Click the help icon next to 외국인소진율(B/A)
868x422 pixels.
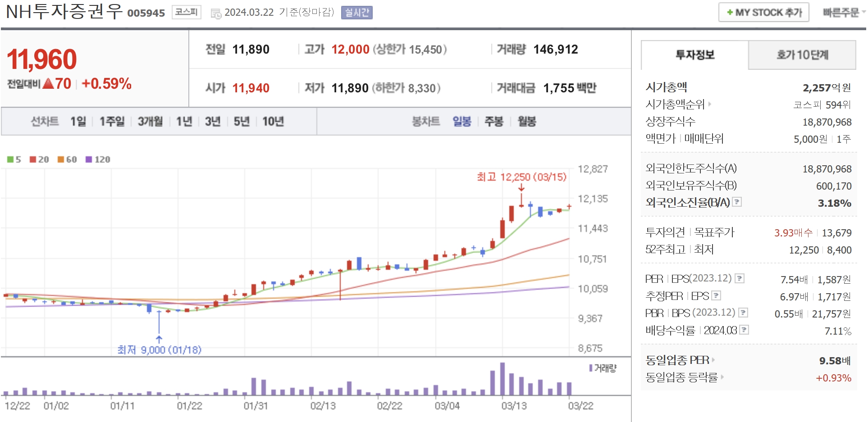pos(737,202)
